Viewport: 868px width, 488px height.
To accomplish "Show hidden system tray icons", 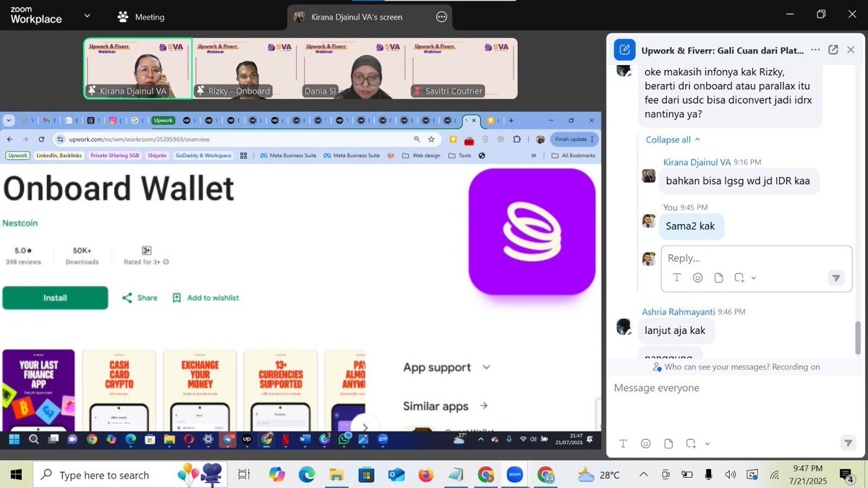I will click(643, 475).
